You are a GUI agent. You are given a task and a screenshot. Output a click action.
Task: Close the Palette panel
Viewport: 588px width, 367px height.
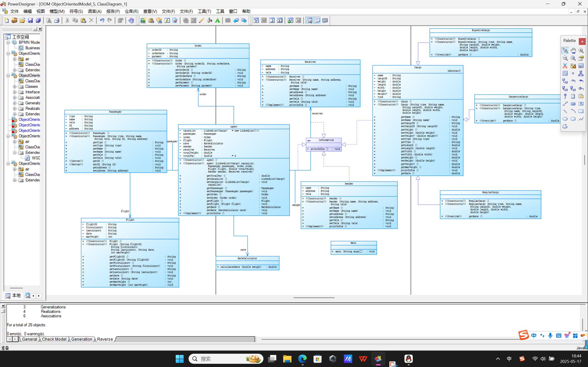(582, 42)
